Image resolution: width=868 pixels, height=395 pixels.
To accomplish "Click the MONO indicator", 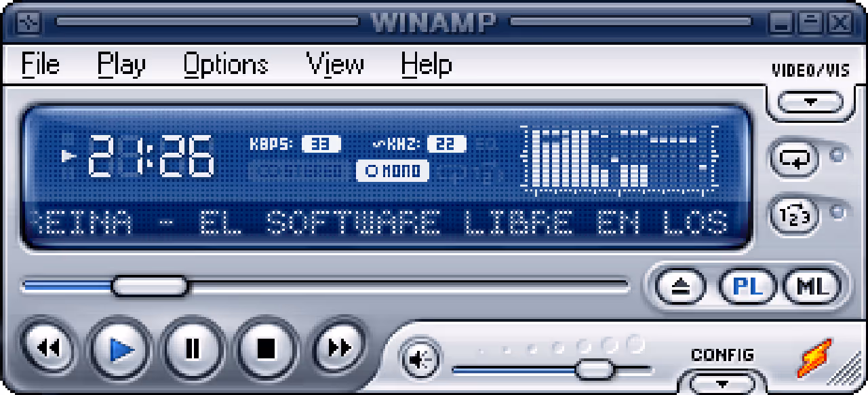I will (393, 171).
